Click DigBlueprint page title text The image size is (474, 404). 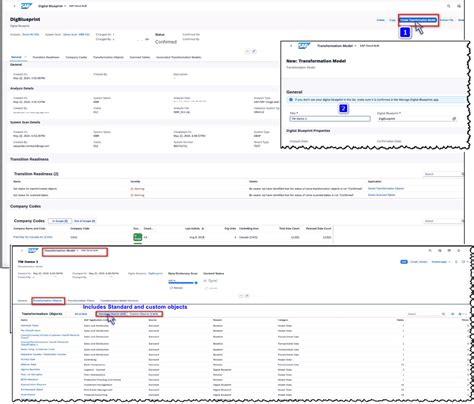click(x=25, y=19)
